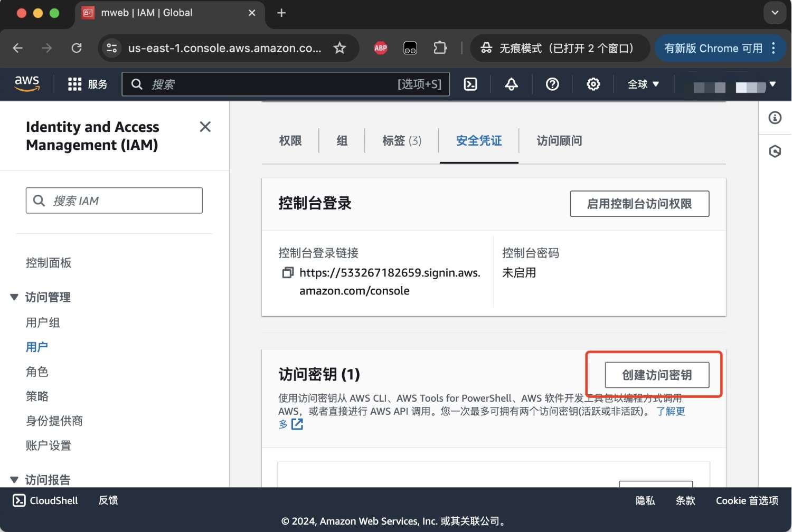Go back in browser history

point(17,48)
